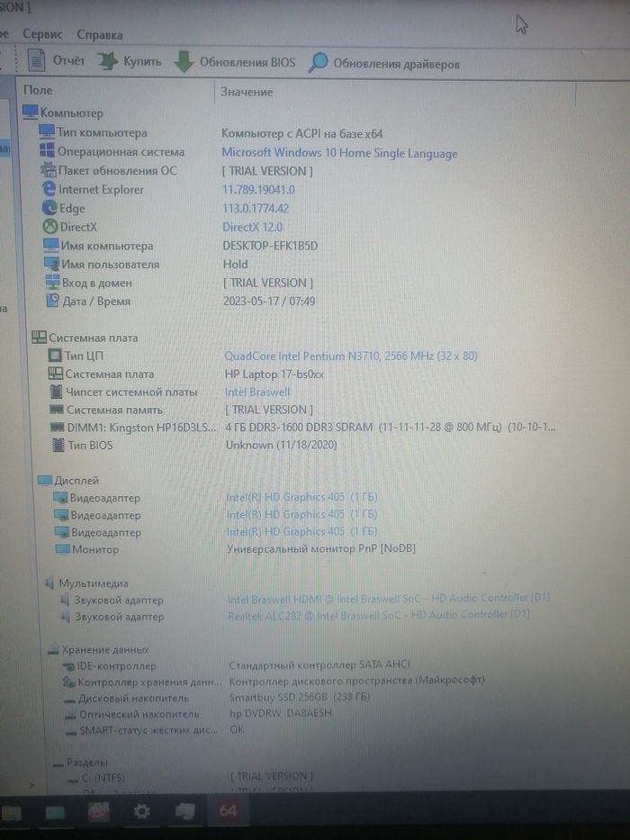Click the Дисплей section icon

46,480
